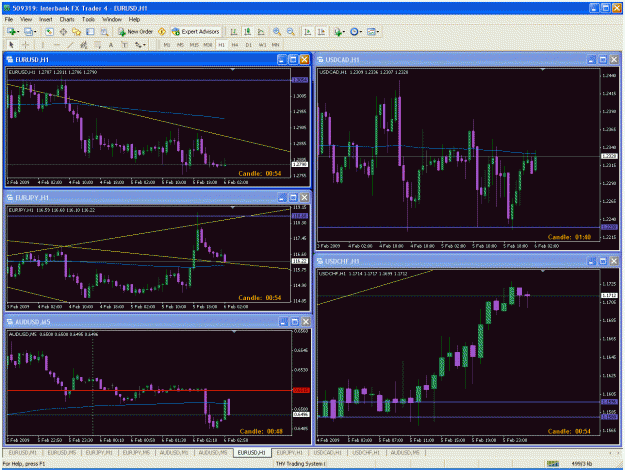Set timeframe to M15
The height and width of the screenshot is (470, 625).
pos(194,45)
